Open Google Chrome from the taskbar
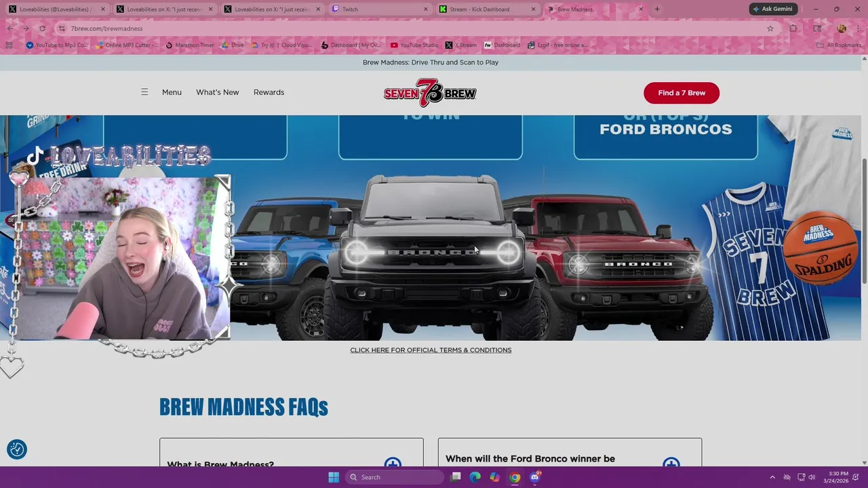Image resolution: width=868 pixels, height=488 pixels. 515,477
